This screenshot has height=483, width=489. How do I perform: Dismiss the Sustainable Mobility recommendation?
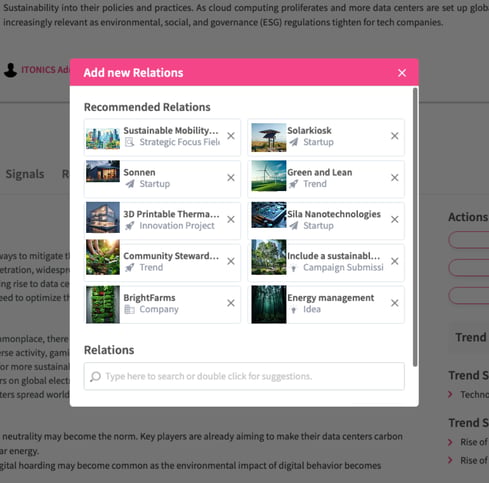(x=231, y=136)
